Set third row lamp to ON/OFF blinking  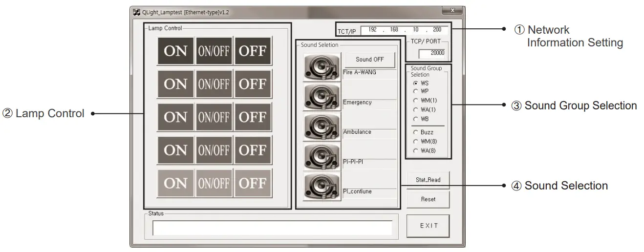214,117
